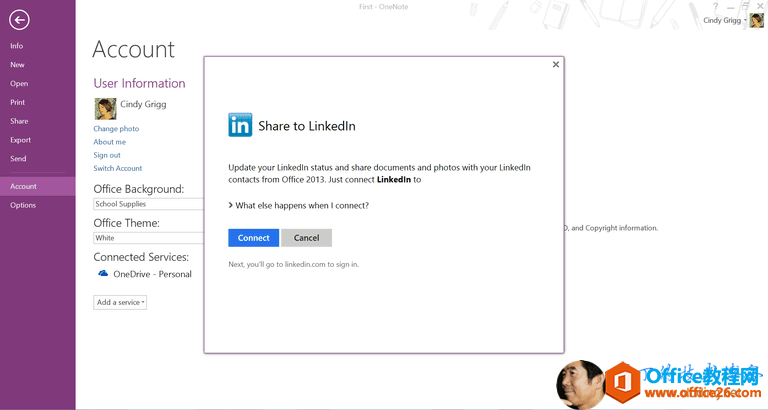Select Export in the sidebar
This screenshot has height=410, width=768.
20,140
